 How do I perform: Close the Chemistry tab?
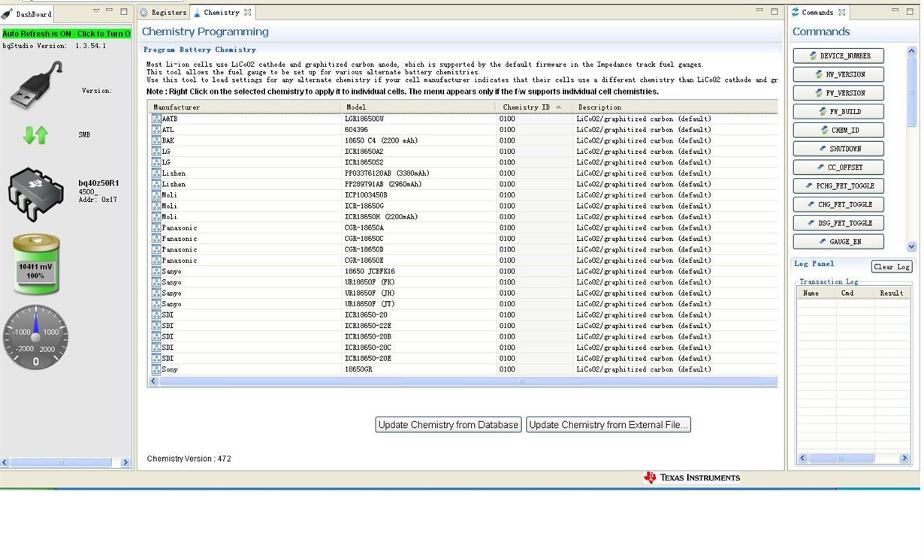248,12
